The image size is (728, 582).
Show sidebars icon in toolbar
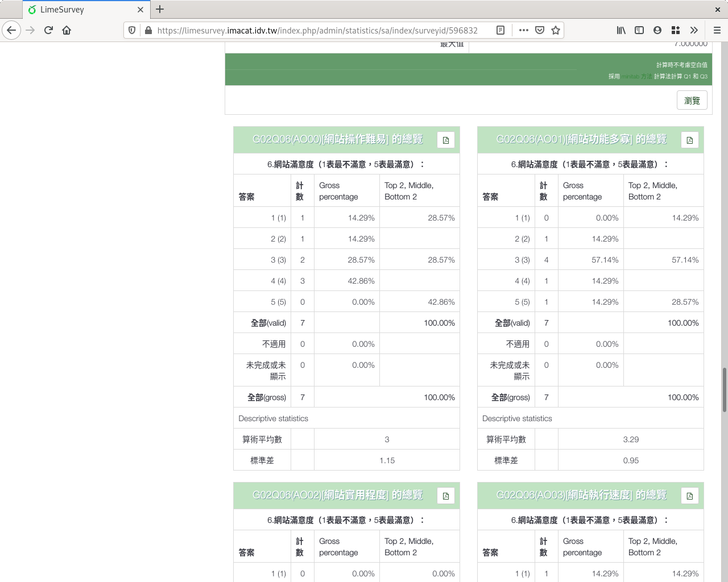[639, 30]
